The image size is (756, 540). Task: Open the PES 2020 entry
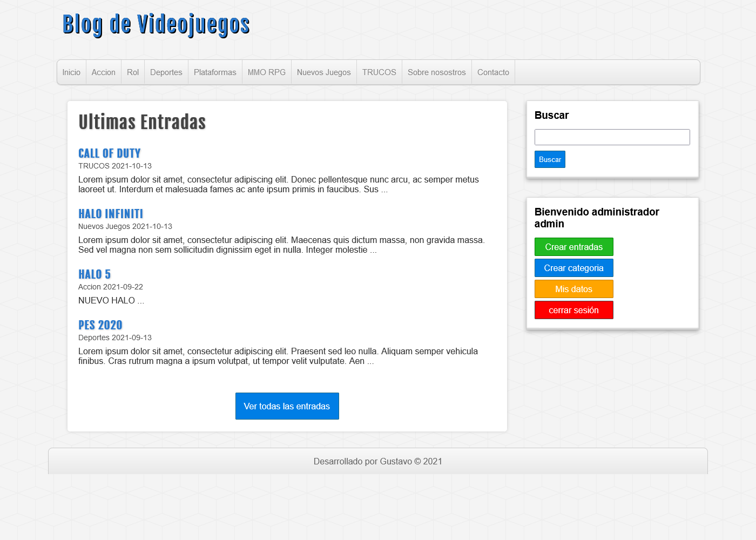[x=100, y=325]
